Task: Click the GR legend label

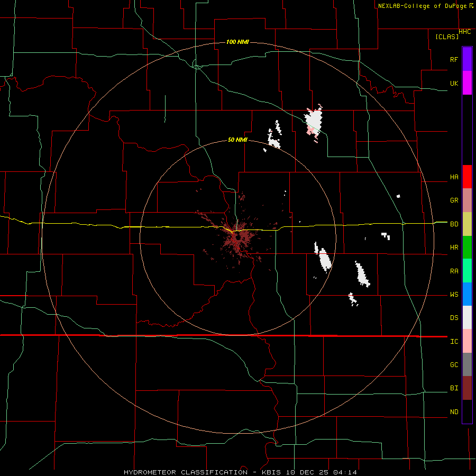Action: pos(454,200)
